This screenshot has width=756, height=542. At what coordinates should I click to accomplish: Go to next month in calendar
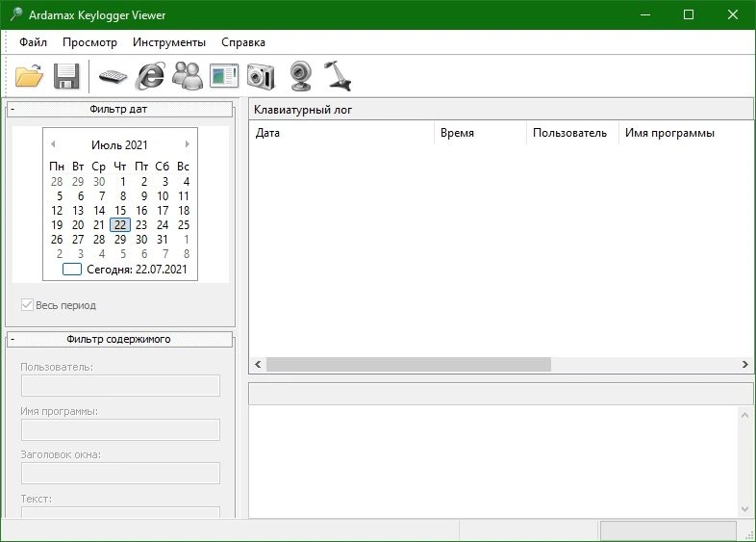coord(187,143)
